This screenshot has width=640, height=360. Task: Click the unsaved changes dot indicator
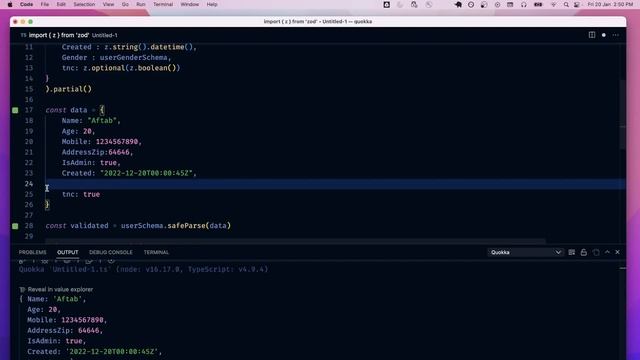pyautogui.click(x=604, y=35)
